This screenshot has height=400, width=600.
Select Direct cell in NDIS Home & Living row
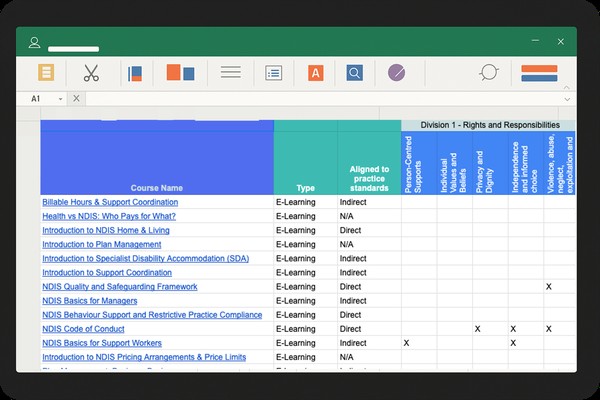click(369, 230)
